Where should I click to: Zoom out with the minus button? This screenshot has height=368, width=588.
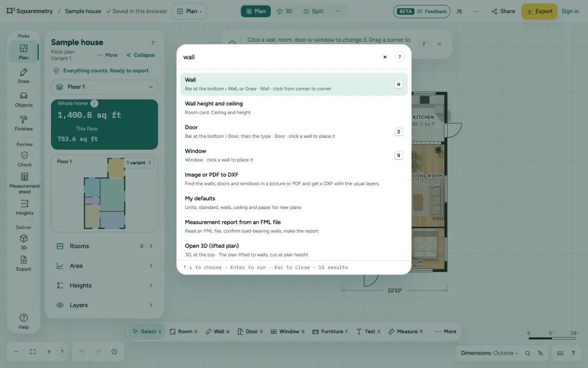[x=16, y=352]
